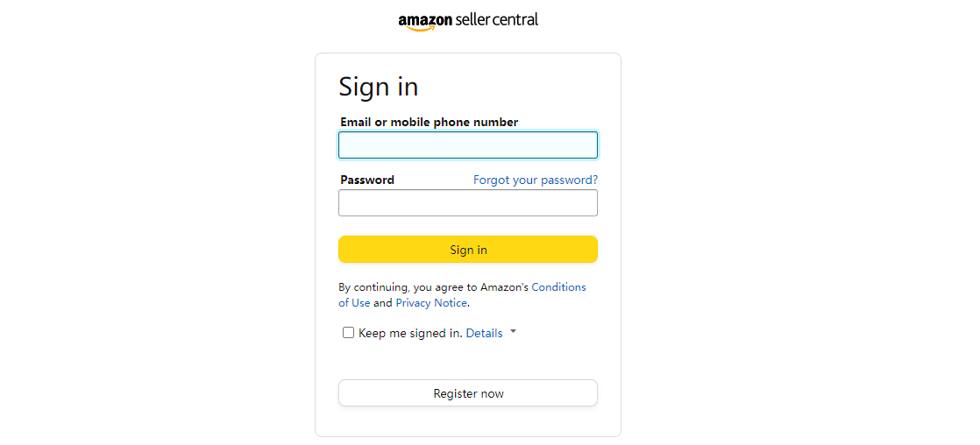Viewport: 980px width, 445px height.
Task: Enable the Keep me signed in checkbox
Action: pos(348,333)
